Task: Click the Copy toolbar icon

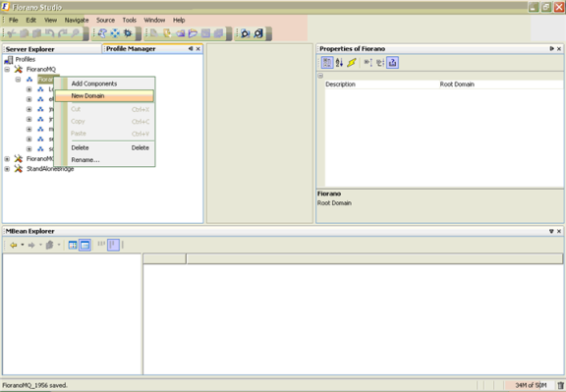Action: [x=25, y=33]
